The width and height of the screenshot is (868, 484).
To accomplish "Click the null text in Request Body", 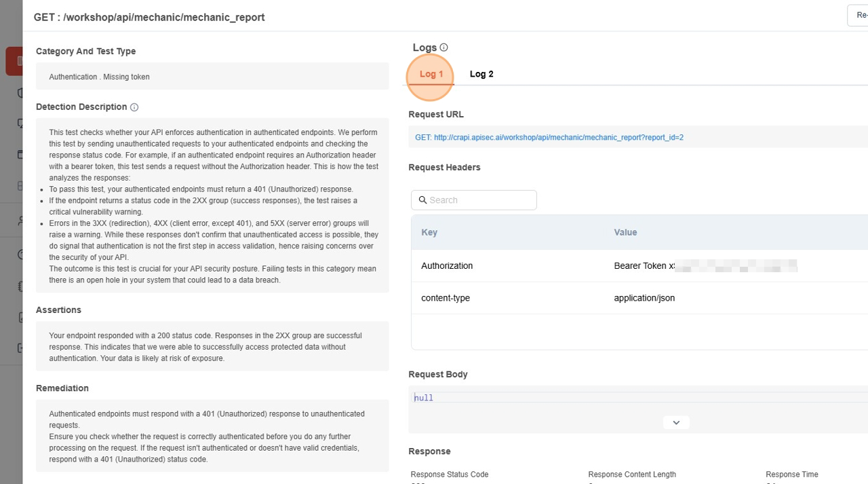I will click(x=424, y=398).
